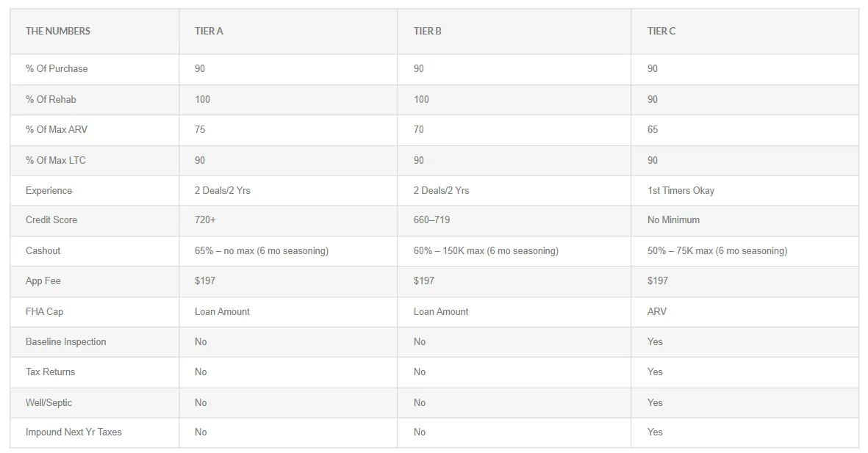Click the Tax Returns row label
868x453 pixels.
click(x=51, y=372)
